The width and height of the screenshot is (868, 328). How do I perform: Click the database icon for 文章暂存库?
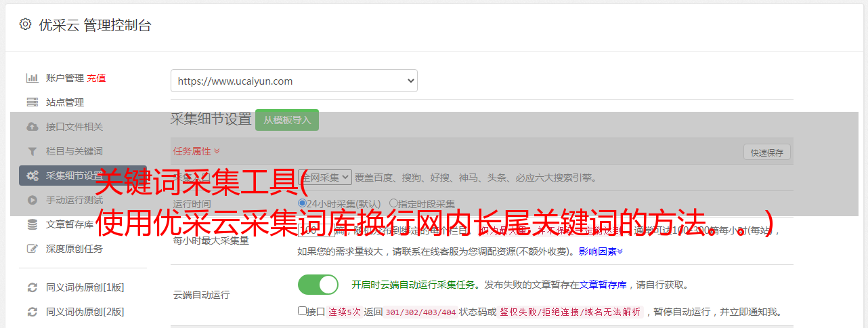tap(32, 224)
